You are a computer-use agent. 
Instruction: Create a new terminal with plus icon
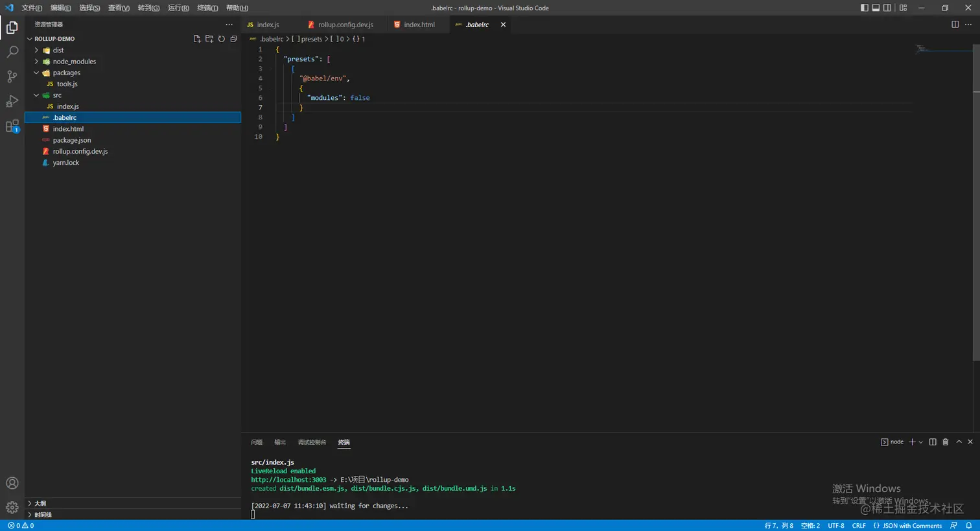(912, 442)
